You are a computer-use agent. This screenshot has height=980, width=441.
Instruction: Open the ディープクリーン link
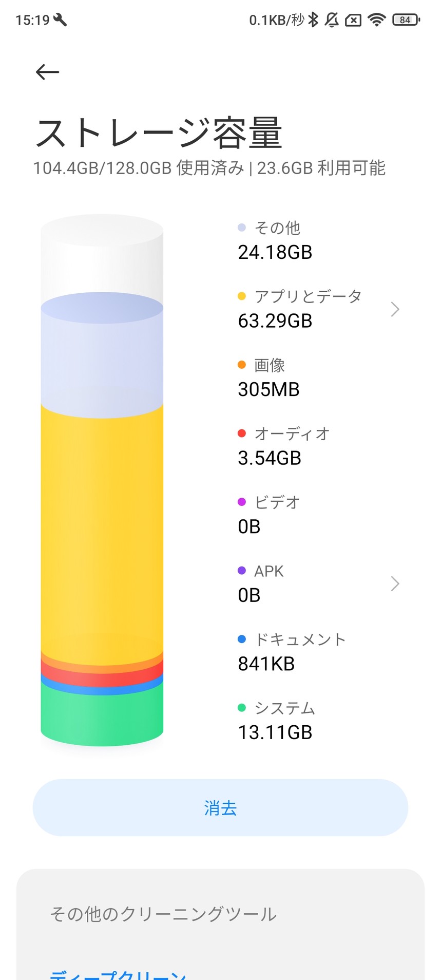pos(118,973)
